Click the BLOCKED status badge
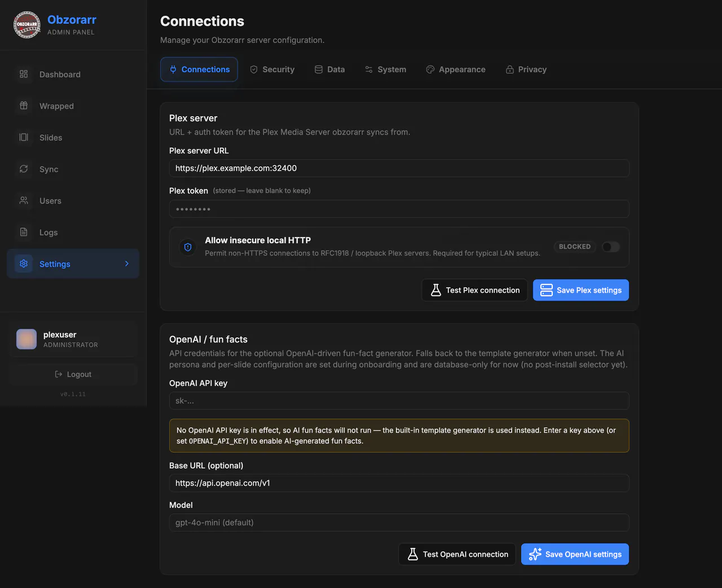The image size is (722, 588). (575, 247)
